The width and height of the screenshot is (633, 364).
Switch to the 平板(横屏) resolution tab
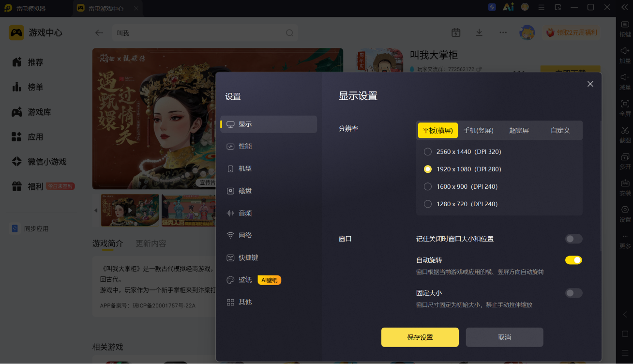point(437,130)
